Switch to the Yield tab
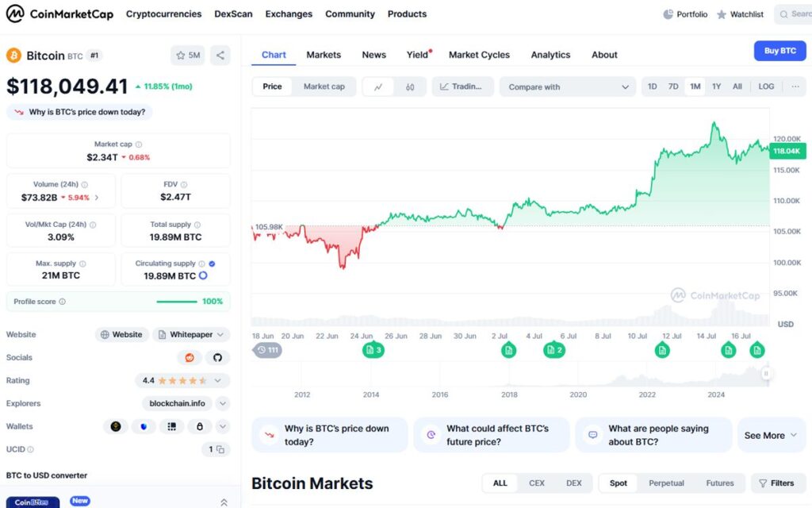The height and width of the screenshot is (508, 812). (x=419, y=55)
